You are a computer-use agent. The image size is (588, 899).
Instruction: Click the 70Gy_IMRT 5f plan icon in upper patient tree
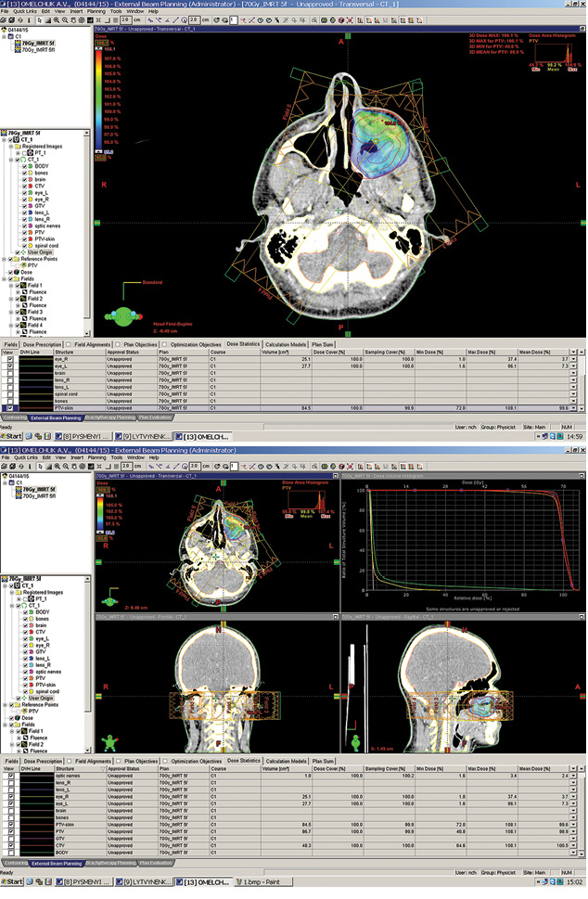coord(18,43)
